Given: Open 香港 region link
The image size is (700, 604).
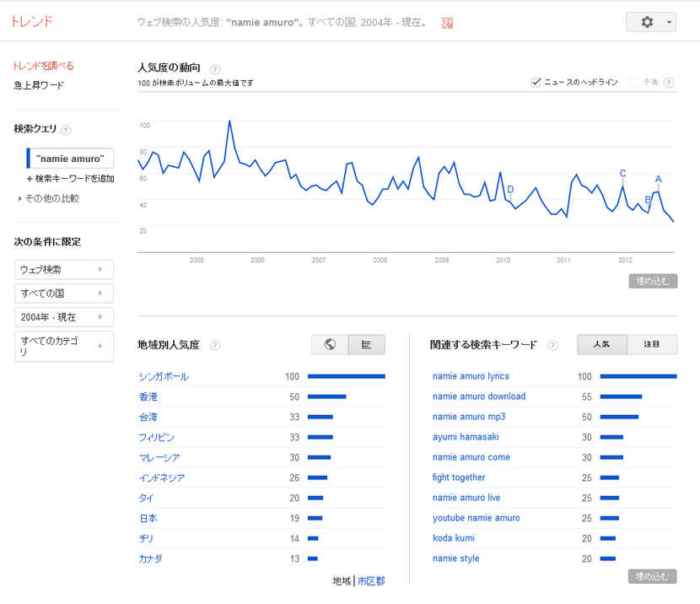Looking at the screenshot, I should click(148, 396).
